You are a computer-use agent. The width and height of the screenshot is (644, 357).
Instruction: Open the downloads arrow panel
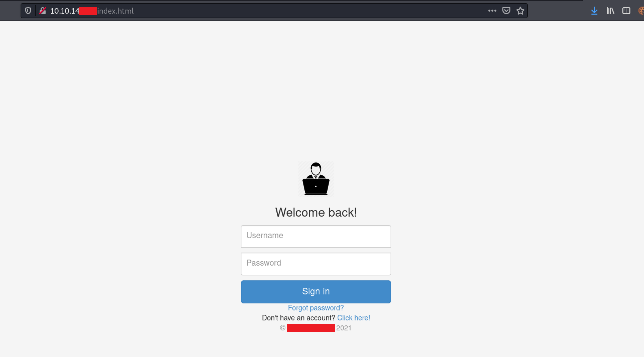click(x=594, y=11)
